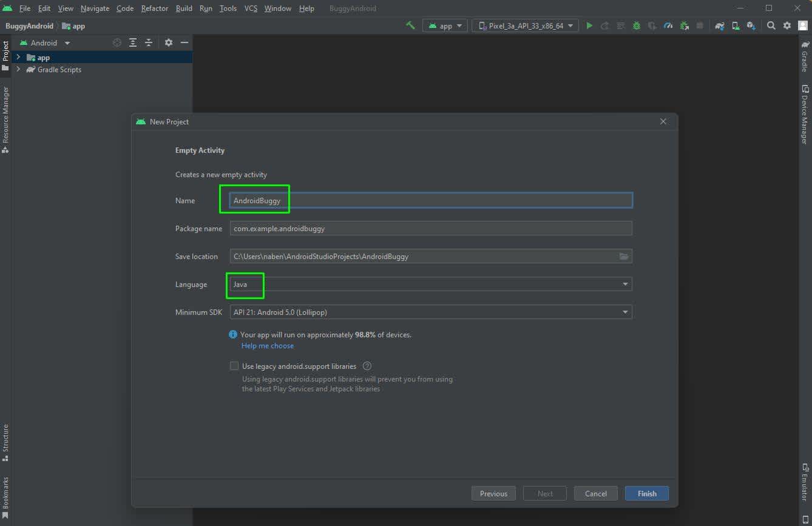This screenshot has height=526, width=812.
Task: Switch to the Project side tab
Action: pos(5,55)
